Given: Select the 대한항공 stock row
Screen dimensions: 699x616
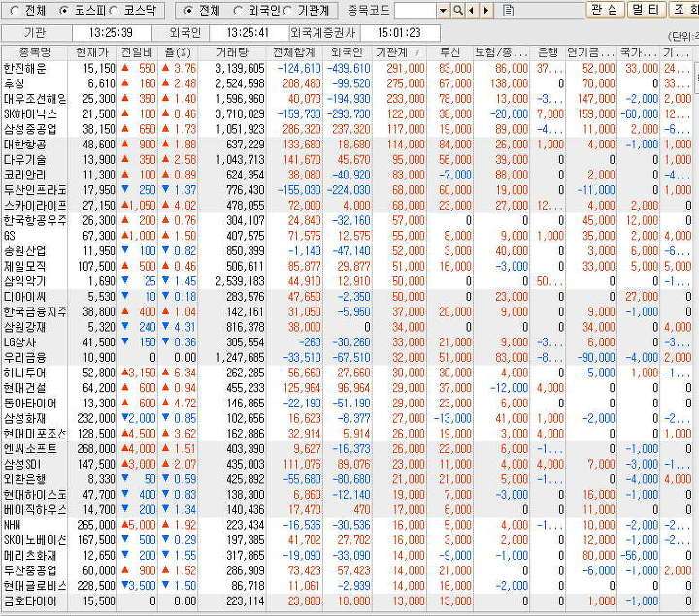Looking at the screenshot, I should 348,145.
